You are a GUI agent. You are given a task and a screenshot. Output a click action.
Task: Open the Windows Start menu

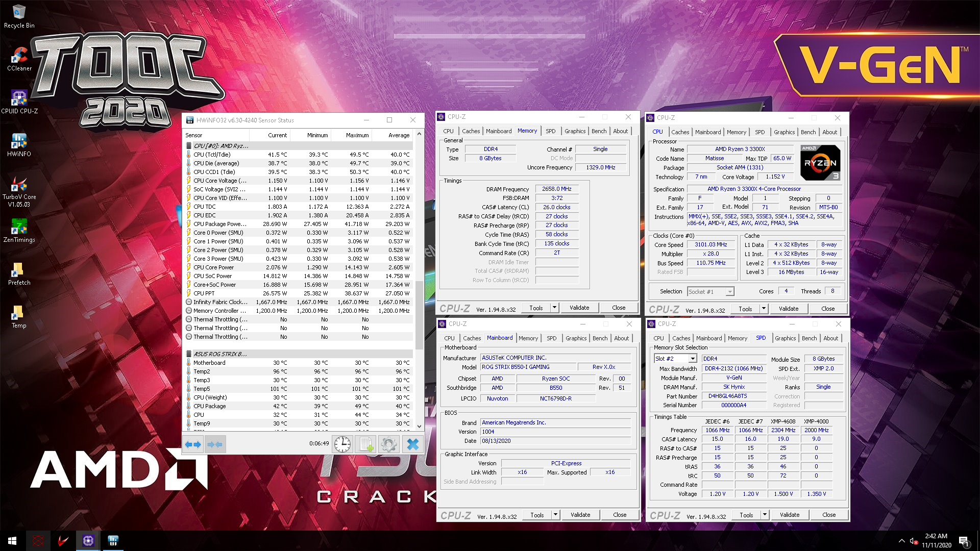12,541
